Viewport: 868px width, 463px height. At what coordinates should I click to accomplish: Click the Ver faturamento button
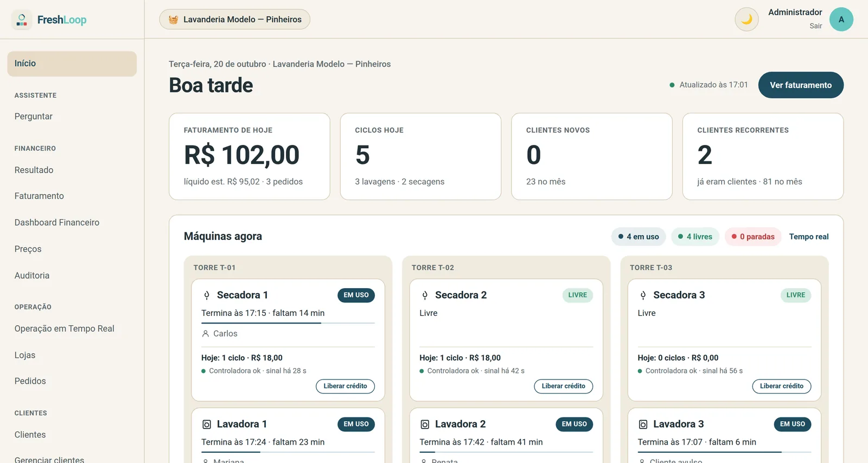point(801,85)
